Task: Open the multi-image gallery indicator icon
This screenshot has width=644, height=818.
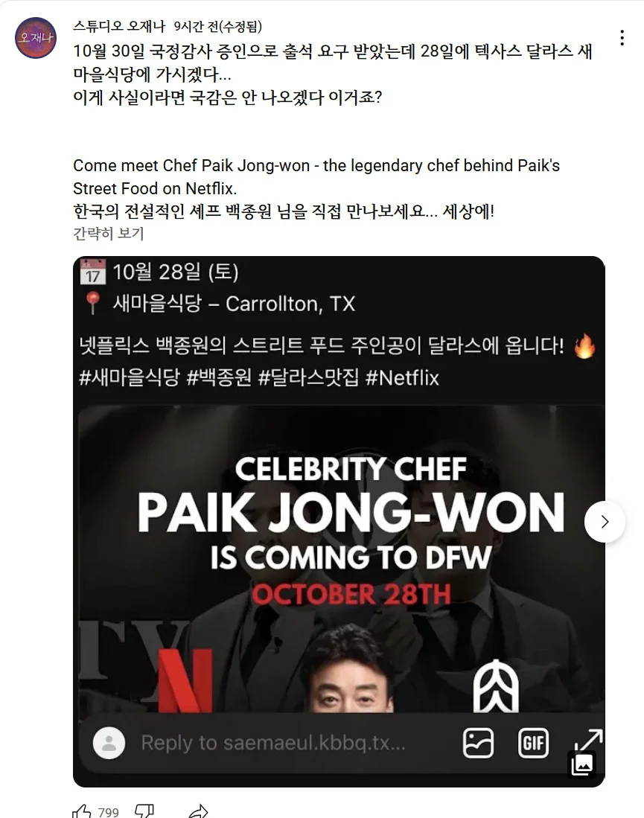Action: click(x=582, y=765)
